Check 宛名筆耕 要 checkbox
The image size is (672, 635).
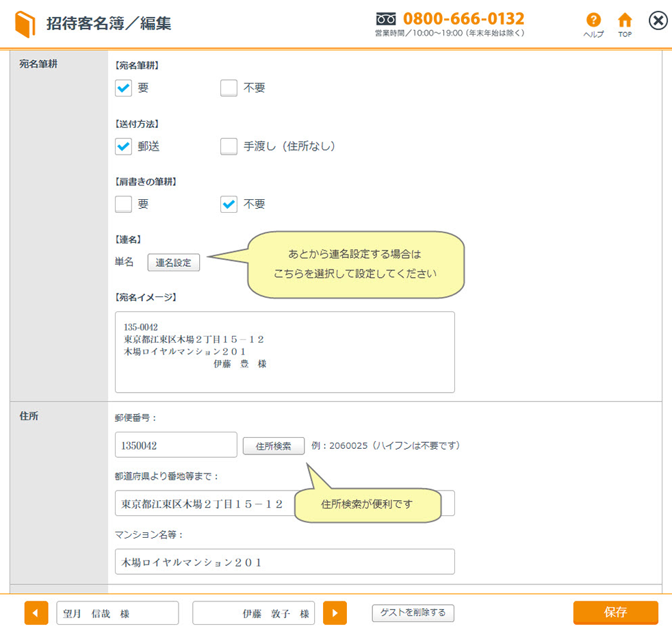(x=124, y=88)
